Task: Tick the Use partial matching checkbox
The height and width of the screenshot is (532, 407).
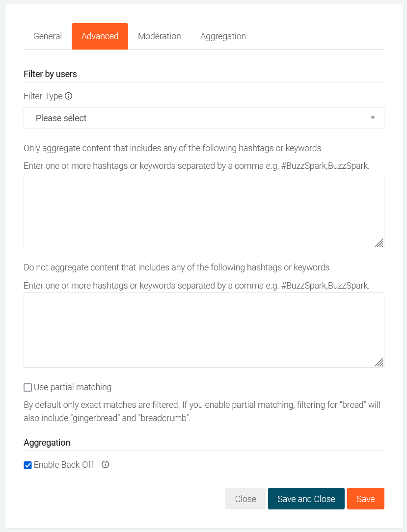Action: (x=28, y=388)
